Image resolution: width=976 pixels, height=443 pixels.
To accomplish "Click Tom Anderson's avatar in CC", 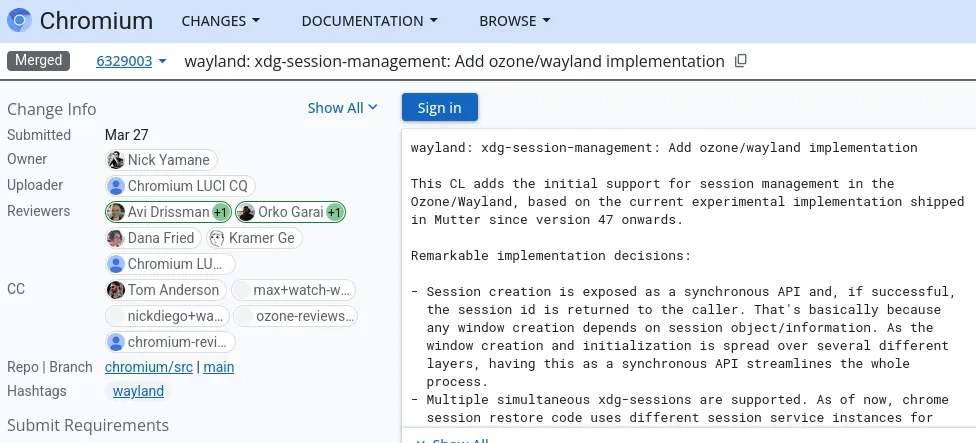I will click(x=116, y=290).
